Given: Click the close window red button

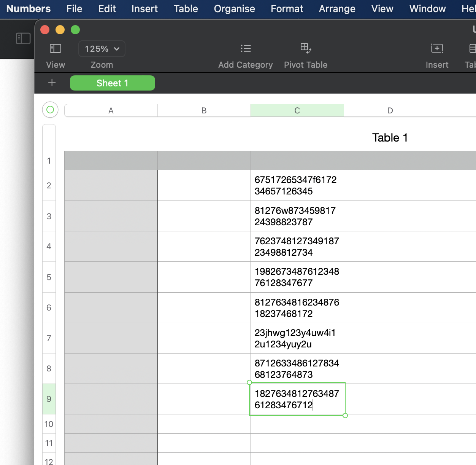Looking at the screenshot, I should click(45, 30).
